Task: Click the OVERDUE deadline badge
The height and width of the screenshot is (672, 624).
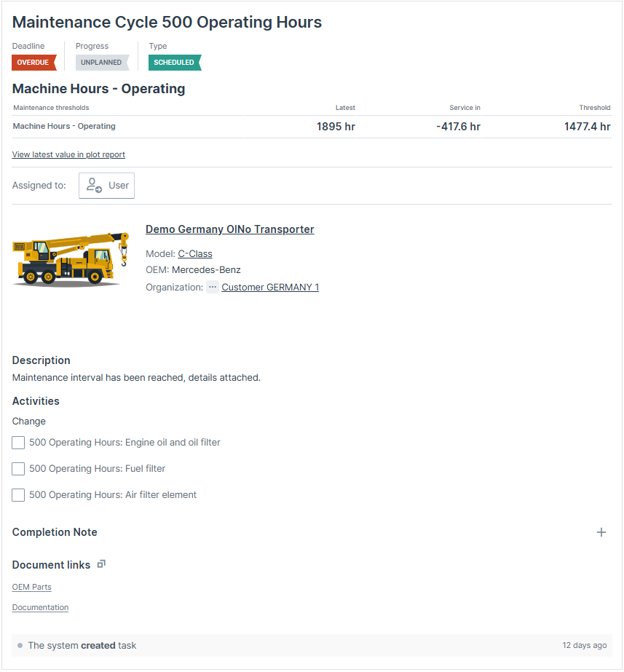Action: 33,63
